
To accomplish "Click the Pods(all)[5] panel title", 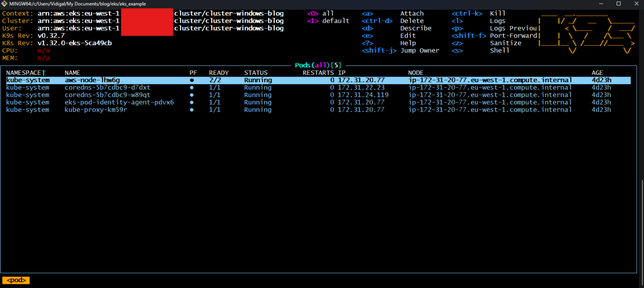I will (x=317, y=65).
